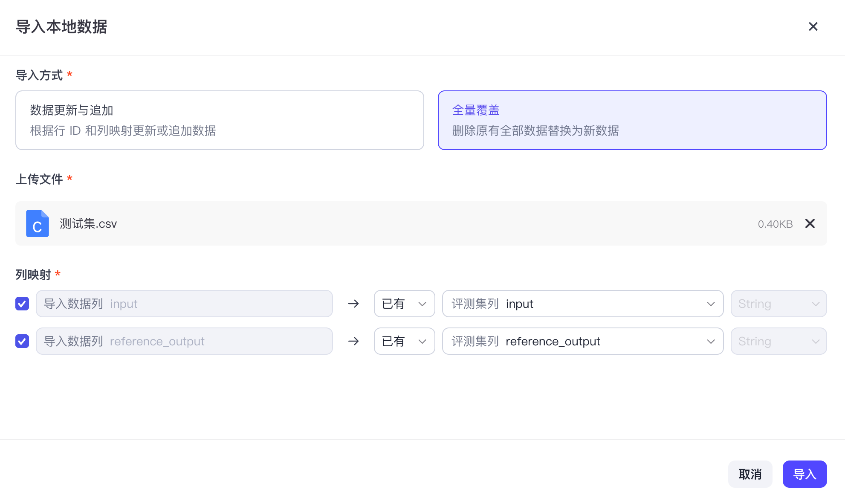Image resolution: width=845 pixels, height=504 pixels.
Task: Click the 导入数据列 reference_output field
Action: [x=184, y=341]
